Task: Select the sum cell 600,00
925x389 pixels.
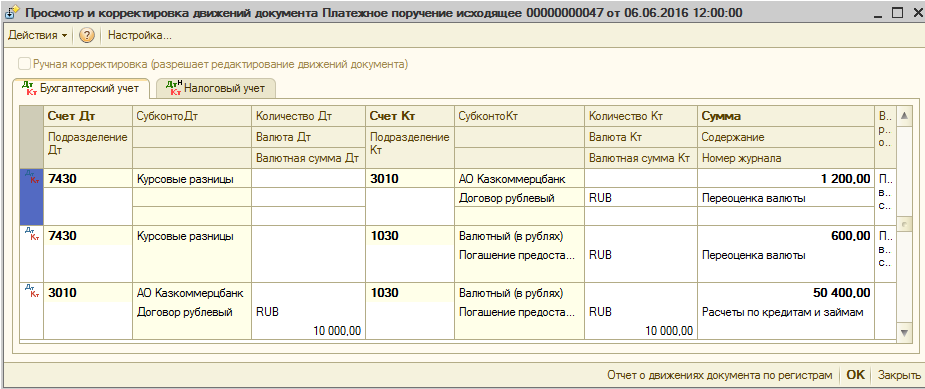Action: 786,236
